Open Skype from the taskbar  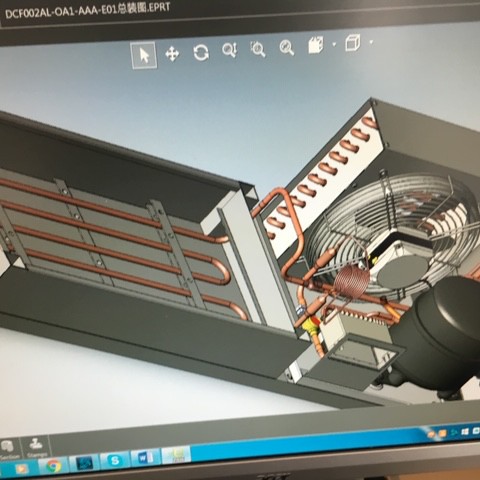point(115,461)
